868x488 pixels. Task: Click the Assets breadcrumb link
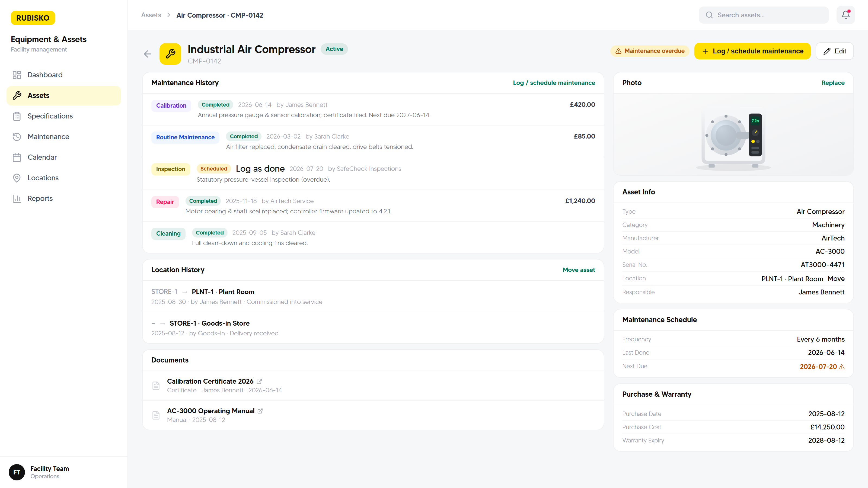coord(151,15)
